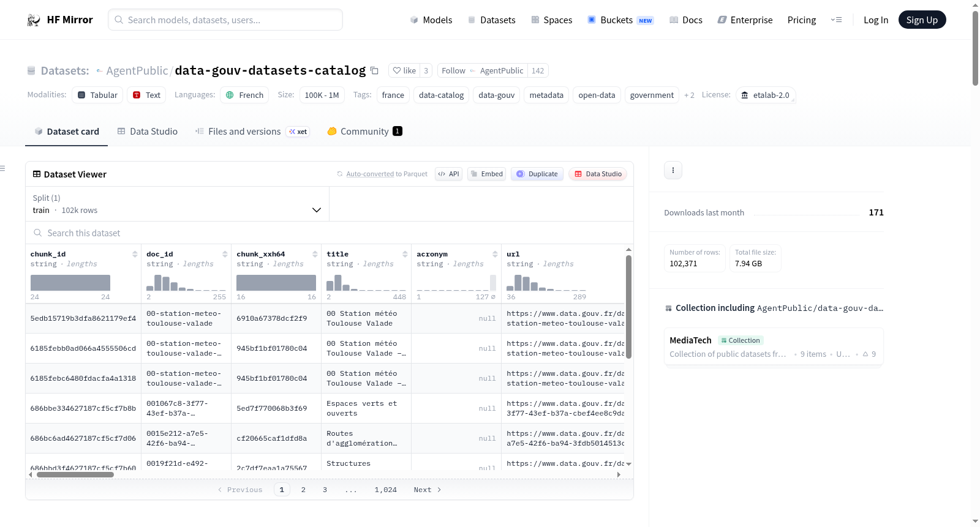980x527 pixels.
Task: Go to Models in the navigation
Action: pyautogui.click(x=431, y=20)
